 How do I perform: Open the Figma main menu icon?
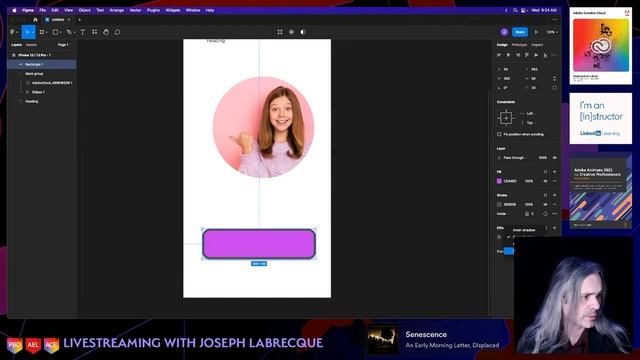pos(12,32)
